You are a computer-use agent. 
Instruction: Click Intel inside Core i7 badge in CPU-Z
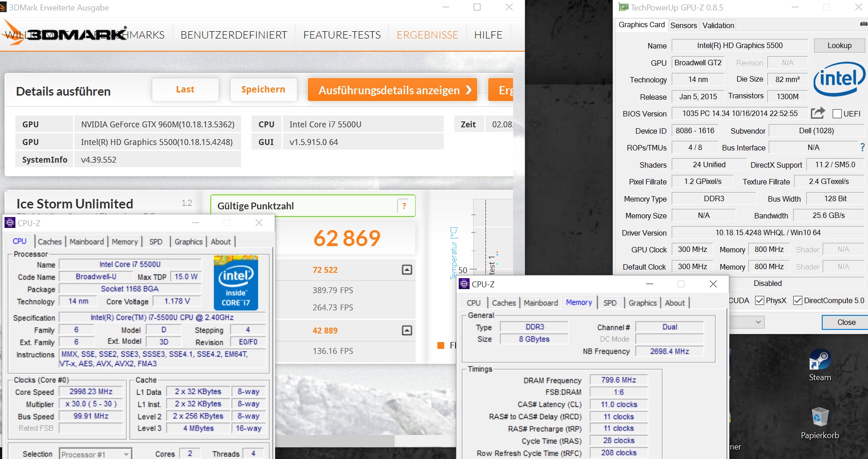[x=236, y=283]
